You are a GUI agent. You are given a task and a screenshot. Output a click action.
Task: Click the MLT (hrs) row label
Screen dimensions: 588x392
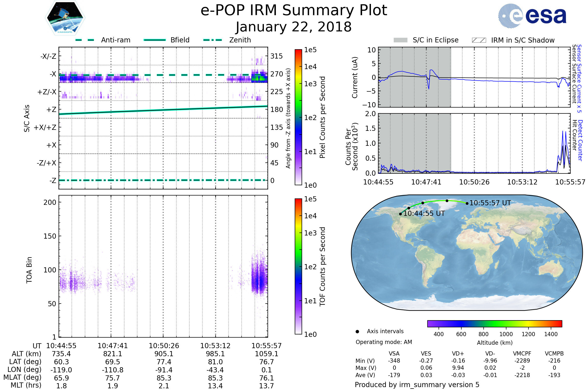[26, 385]
